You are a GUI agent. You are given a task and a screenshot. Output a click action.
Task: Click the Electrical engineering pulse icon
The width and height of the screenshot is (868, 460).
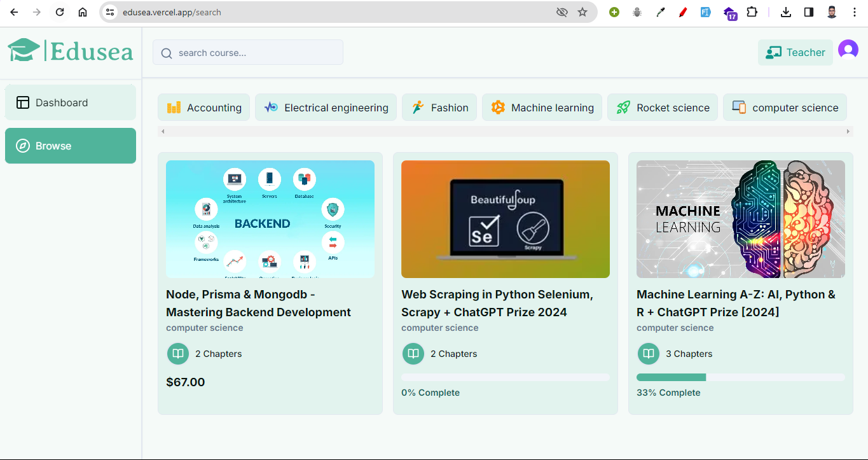click(x=271, y=108)
